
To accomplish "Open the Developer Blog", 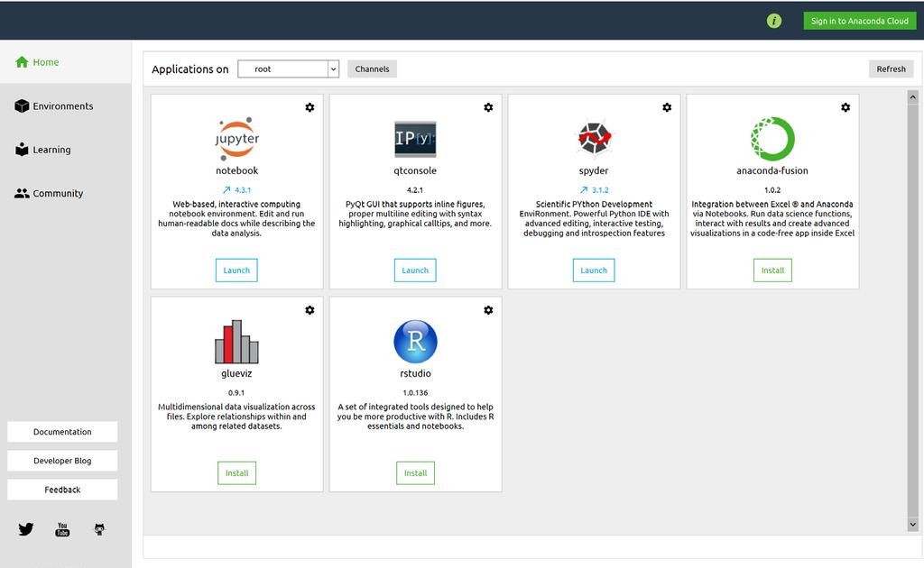I will (x=62, y=461).
